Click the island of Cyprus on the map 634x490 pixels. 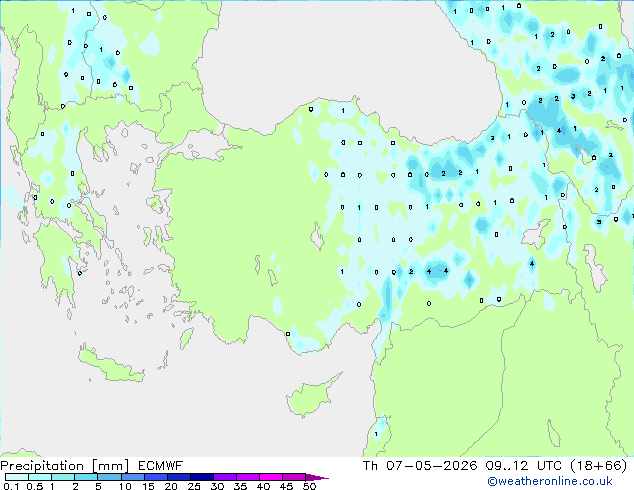tap(311, 396)
